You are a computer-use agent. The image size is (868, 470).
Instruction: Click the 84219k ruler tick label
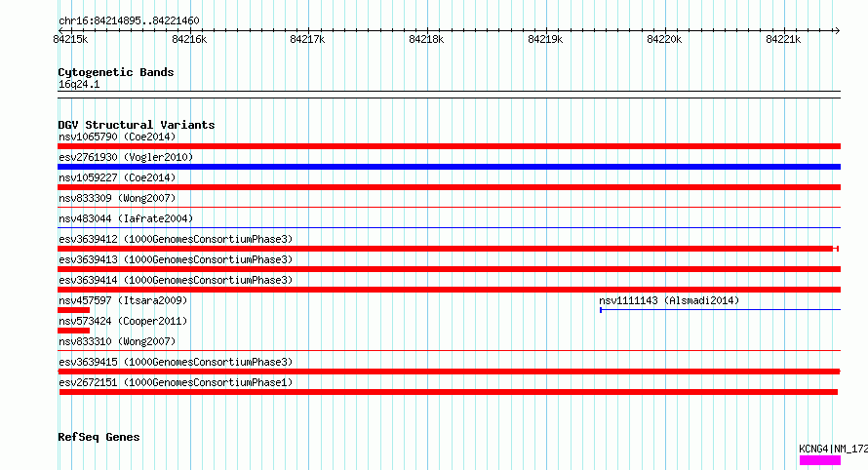pyautogui.click(x=545, y=39)
